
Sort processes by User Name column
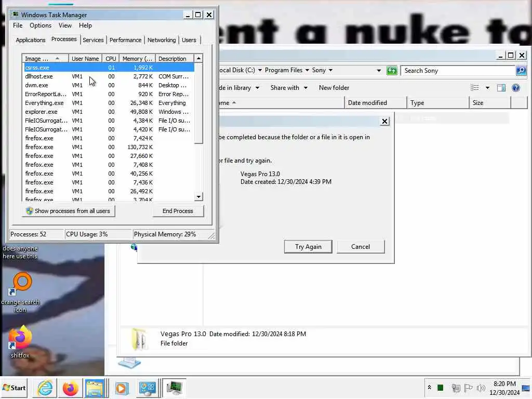(85, 58)
